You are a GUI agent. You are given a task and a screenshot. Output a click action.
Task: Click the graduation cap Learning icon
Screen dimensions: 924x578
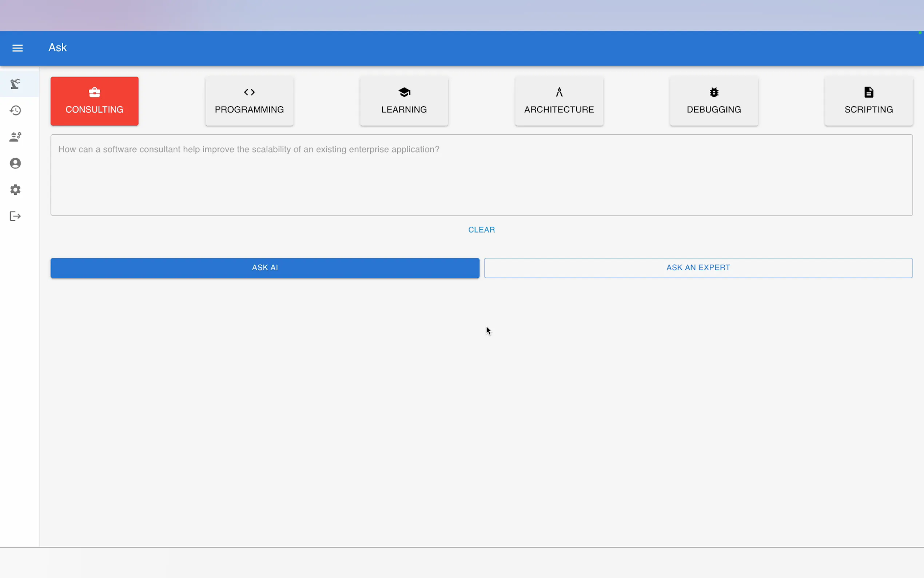(404, 92)
